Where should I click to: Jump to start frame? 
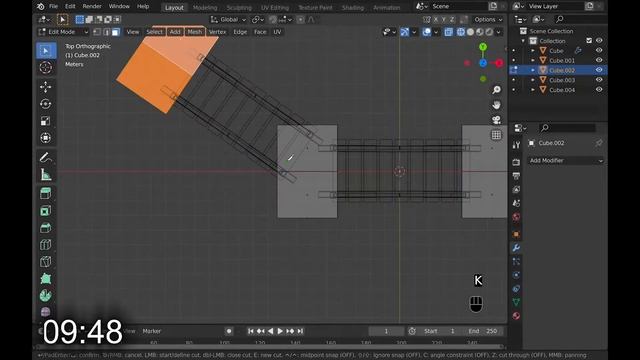[x=251, y=331]
